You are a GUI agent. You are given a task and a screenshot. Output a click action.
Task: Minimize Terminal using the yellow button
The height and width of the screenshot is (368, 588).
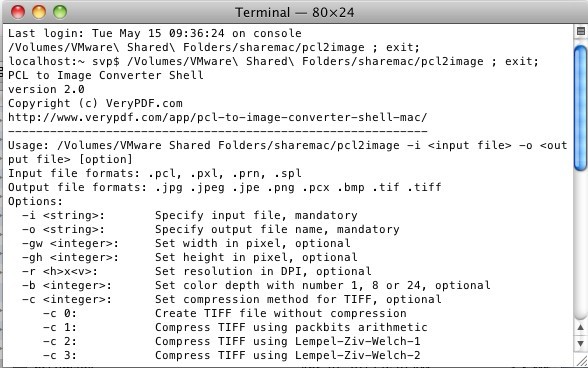pyautogui.click(x=39, y=12)
